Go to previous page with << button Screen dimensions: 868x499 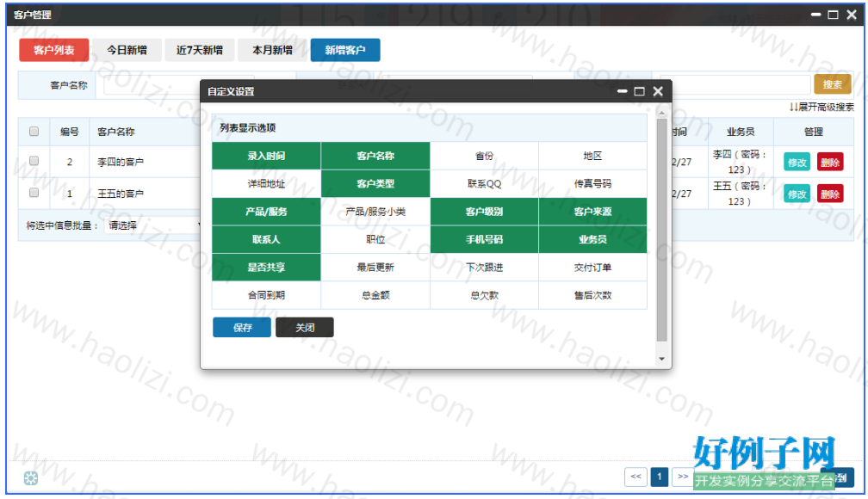635,477
